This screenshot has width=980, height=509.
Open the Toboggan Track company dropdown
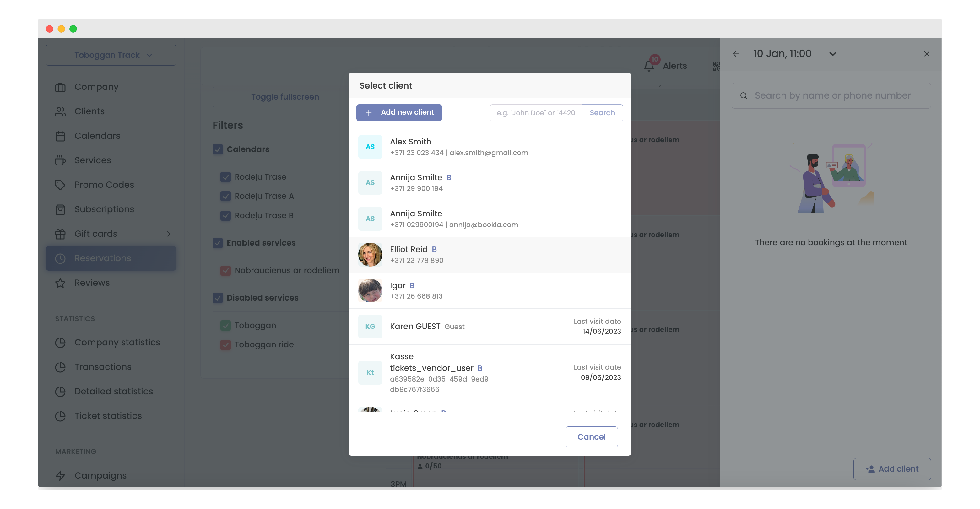tap(111, 55)
